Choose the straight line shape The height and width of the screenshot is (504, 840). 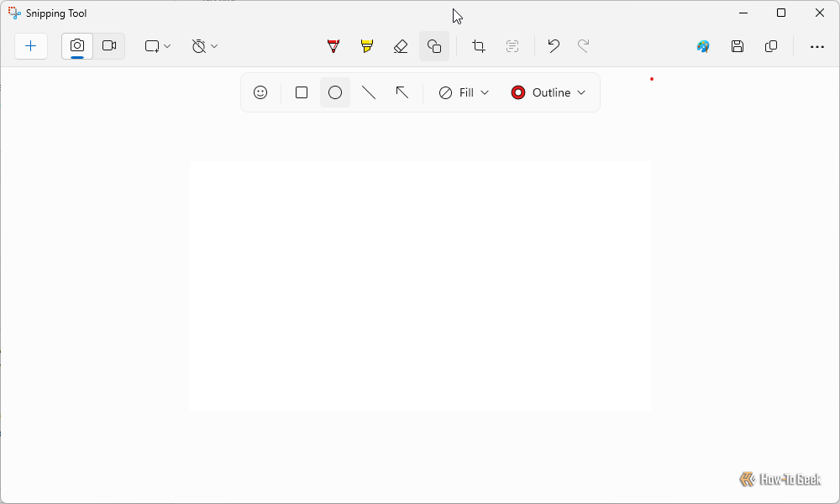click(369, 92)
